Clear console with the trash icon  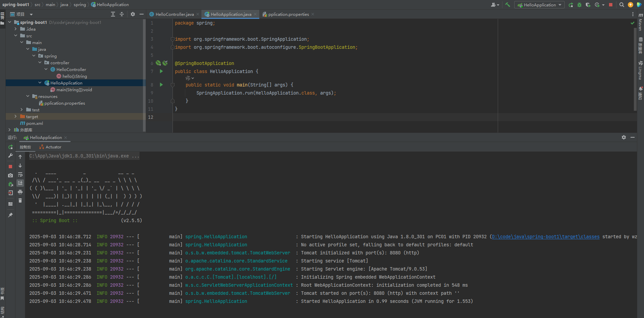20,201
